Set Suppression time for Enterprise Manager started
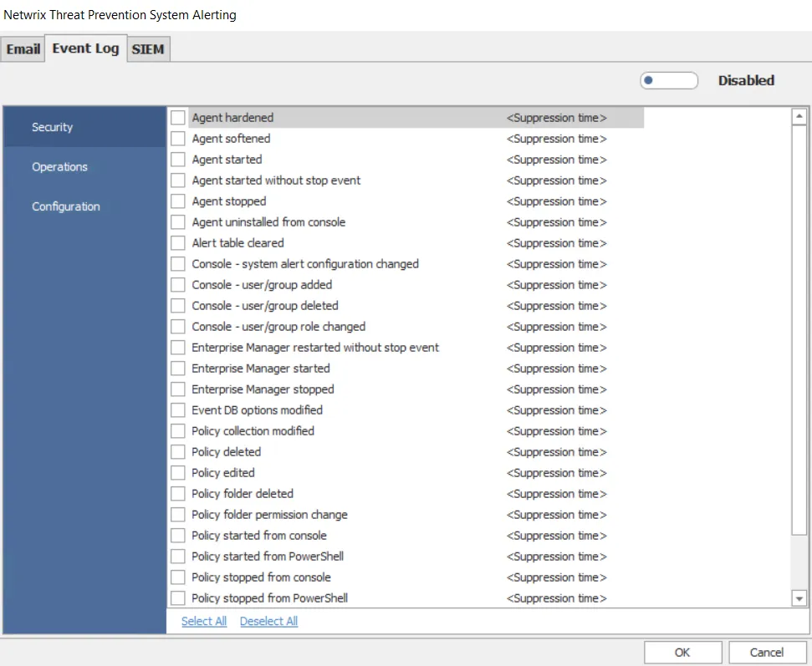The width and height of the screenshot is (812, 666). click(557, 369)
